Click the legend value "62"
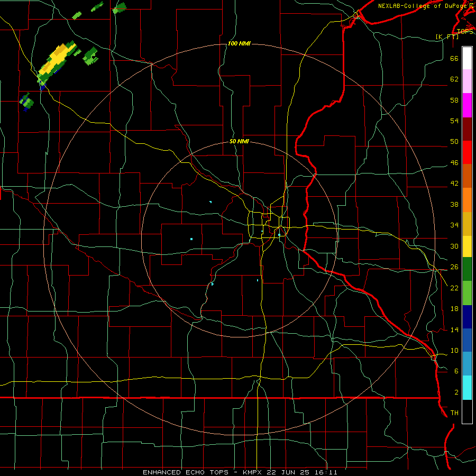The height and width of the screenshot is (476, 476). [454, 79]
